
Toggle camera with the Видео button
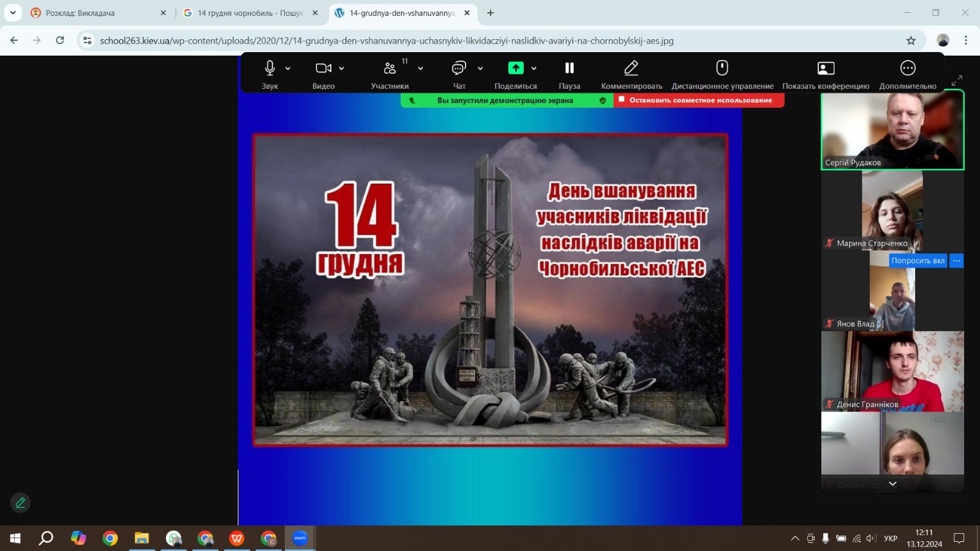click(323, 68)
